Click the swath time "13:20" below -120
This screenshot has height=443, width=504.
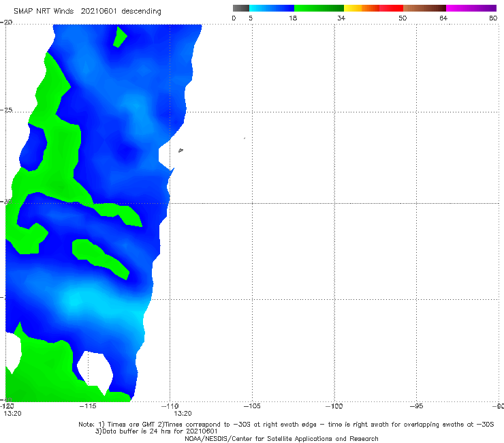[x=12, y=414]
